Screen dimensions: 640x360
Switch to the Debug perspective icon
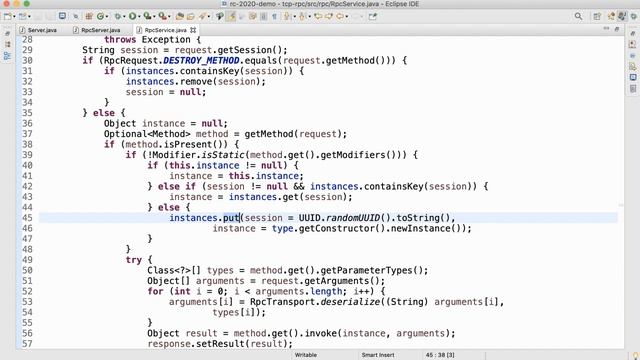click(x=634, y=16)
